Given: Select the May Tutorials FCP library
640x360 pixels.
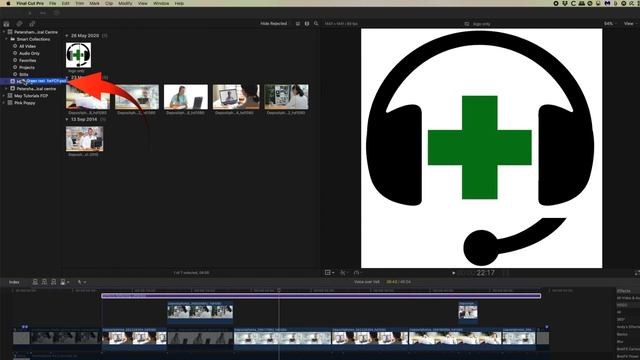Looking at the screenshot, I should 31,96.
